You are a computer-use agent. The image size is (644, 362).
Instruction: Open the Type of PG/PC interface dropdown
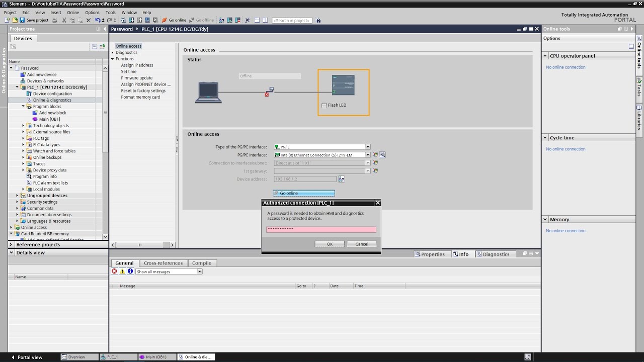tap(368, 147)
